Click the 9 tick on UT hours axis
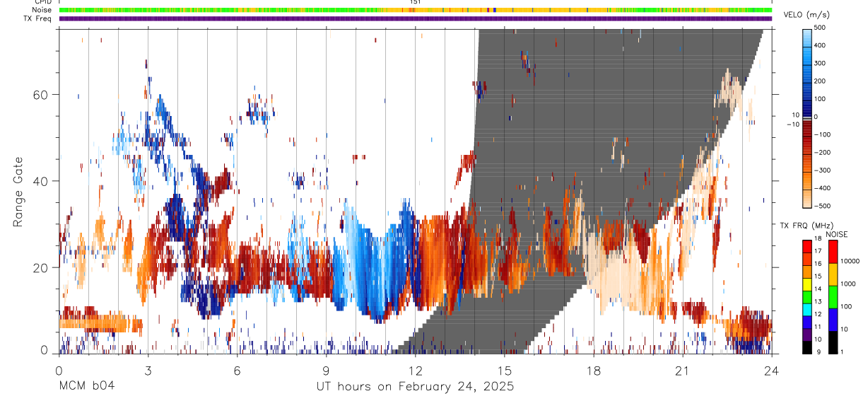 [326, 371]
